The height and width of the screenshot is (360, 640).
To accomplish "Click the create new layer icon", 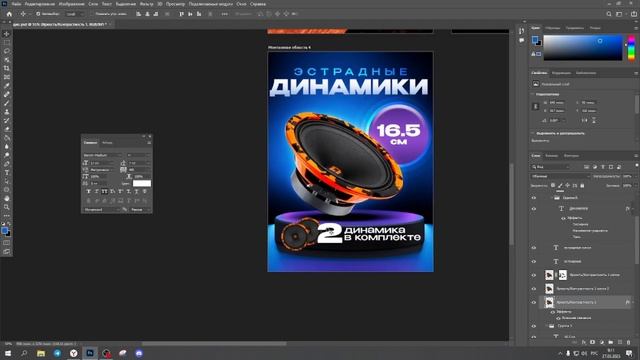I will (620, 342).
